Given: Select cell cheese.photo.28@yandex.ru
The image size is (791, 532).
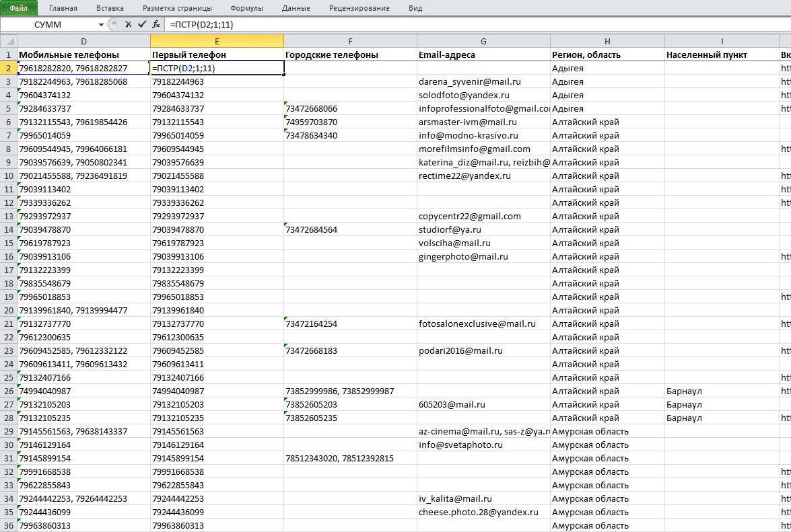Looking at the screenshot, I should click(x=483, y=512).
